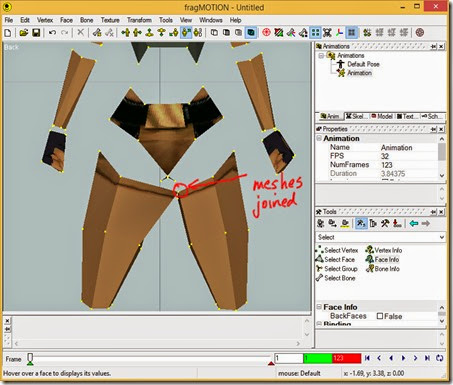Open the Texture menu
Screen dimensions: 453x385
(110, 20)
